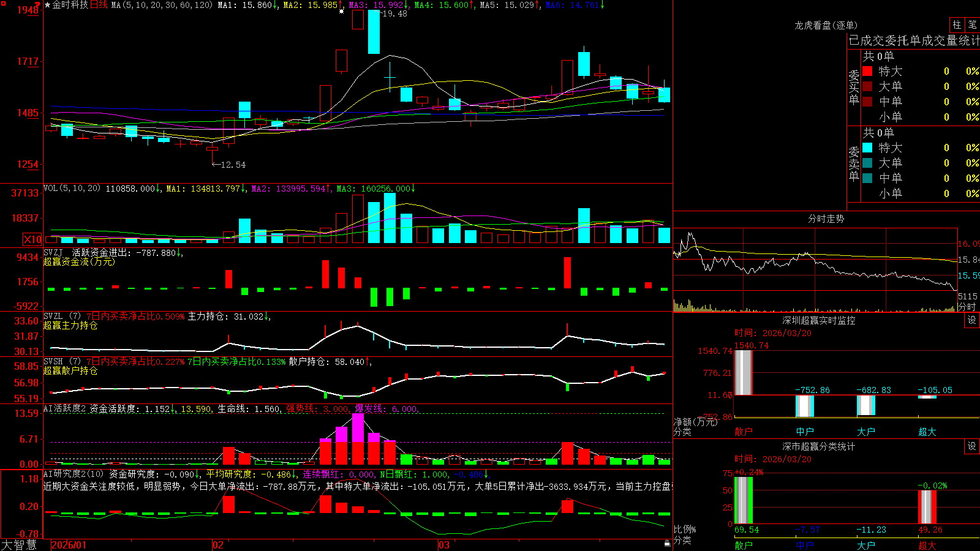The height and width of the screenshot is (551, 980).
Task: Click the 超赢主力持仓 label
Action: (x=70, y=325)
